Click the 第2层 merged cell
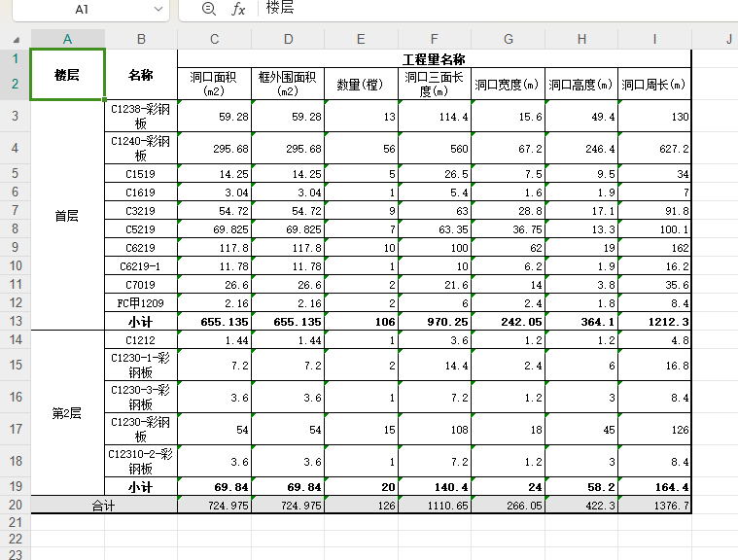Screen dimensions: 738x560 coord(67,412)
